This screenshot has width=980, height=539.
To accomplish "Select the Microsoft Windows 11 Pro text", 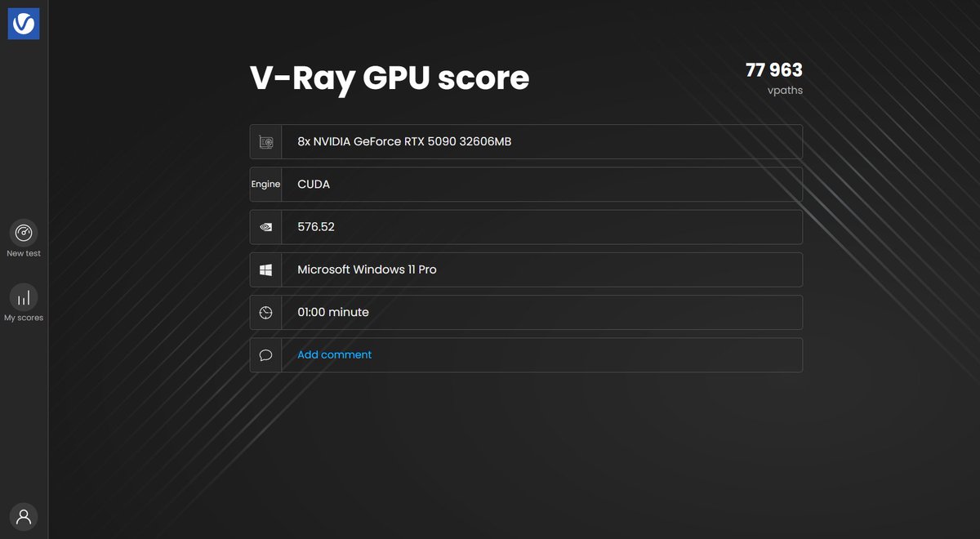I will 367,269.
